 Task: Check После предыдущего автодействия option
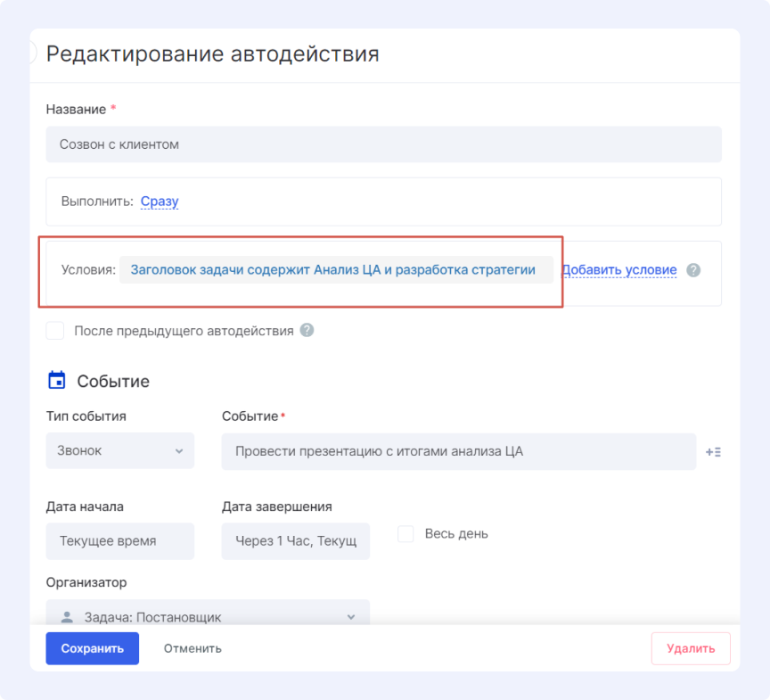point(54,330)
